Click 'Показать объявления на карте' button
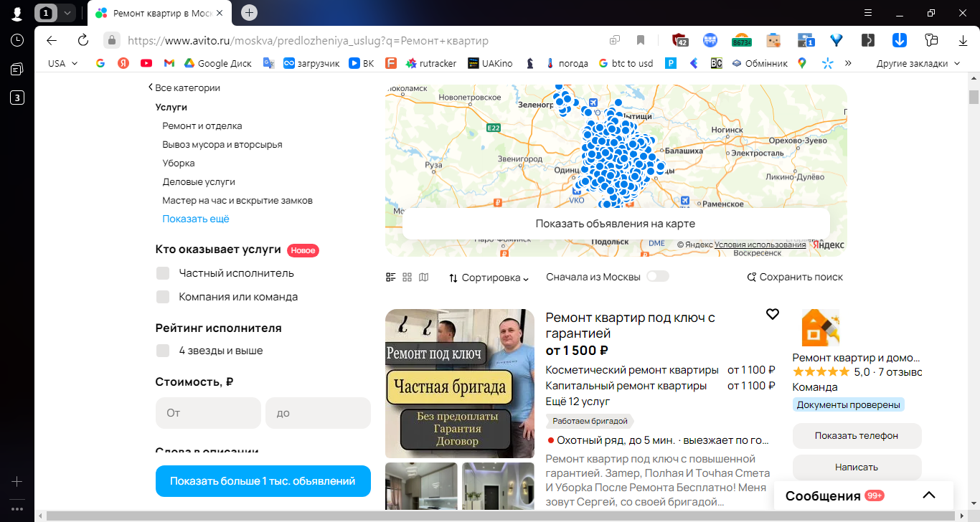The image size is (980, 522). tap(616, 224)
